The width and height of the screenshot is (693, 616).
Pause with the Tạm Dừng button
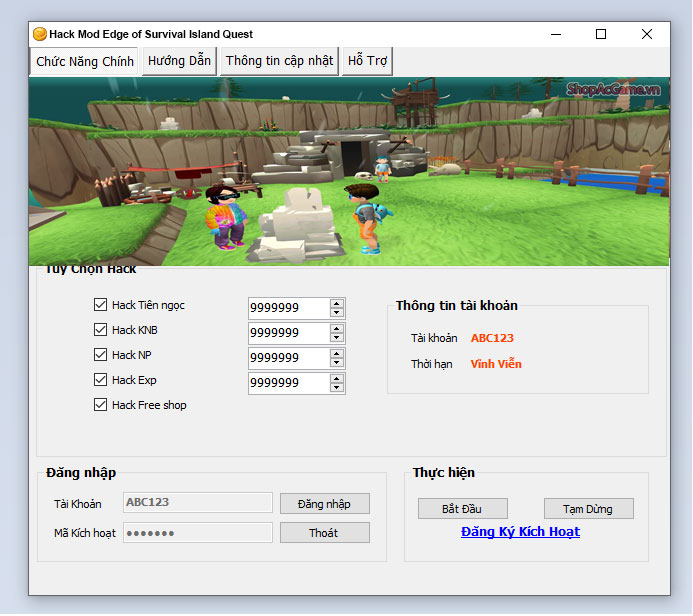point(589,509)
